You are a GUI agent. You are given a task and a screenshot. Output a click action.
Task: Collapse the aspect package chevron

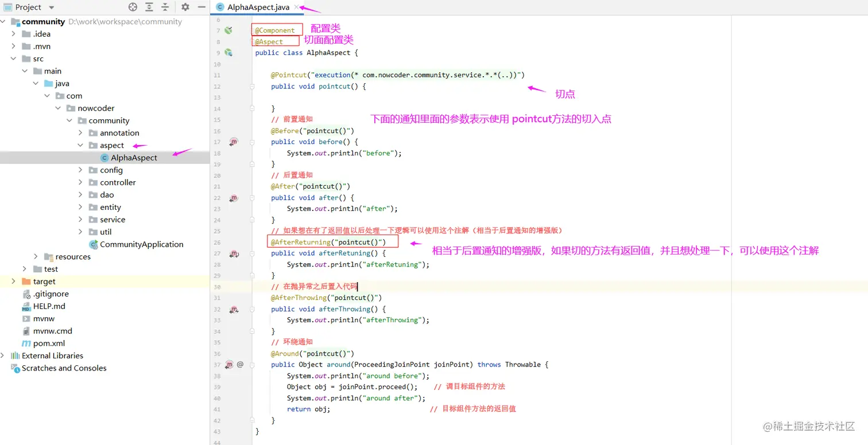(80, 146)
